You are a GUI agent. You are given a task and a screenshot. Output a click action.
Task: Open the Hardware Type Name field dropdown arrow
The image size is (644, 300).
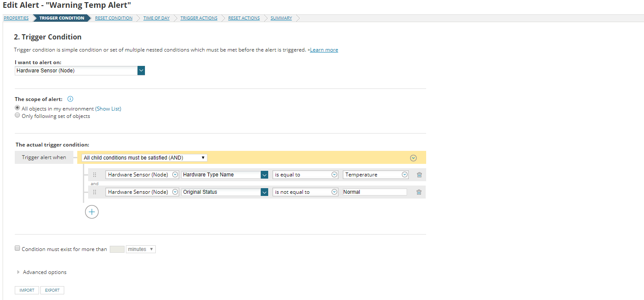[x=264, y=175]
